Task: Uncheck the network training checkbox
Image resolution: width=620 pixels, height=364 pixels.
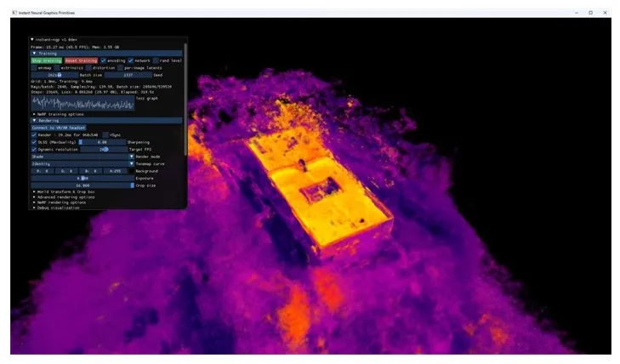Action: 131,60
